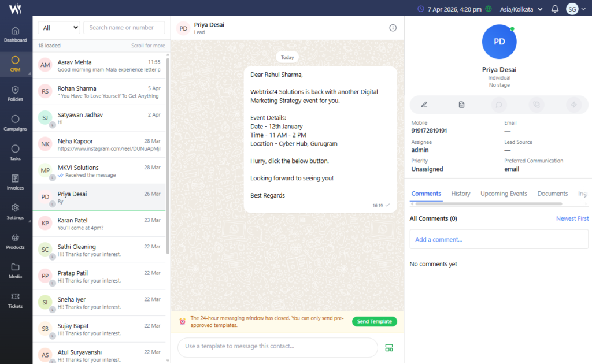Toggle the Newest First sort link
This screenshot has height=364, width=592.
point(572,218)
